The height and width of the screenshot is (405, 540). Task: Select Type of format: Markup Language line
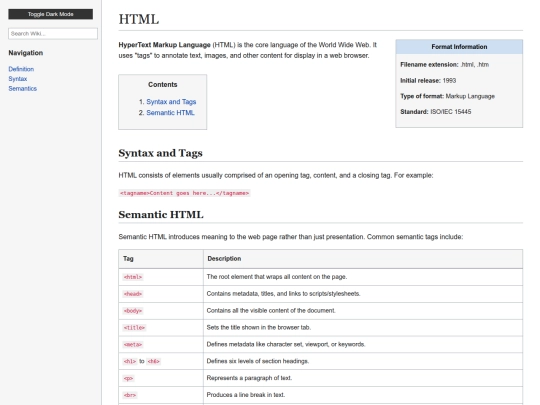(447, 96)
